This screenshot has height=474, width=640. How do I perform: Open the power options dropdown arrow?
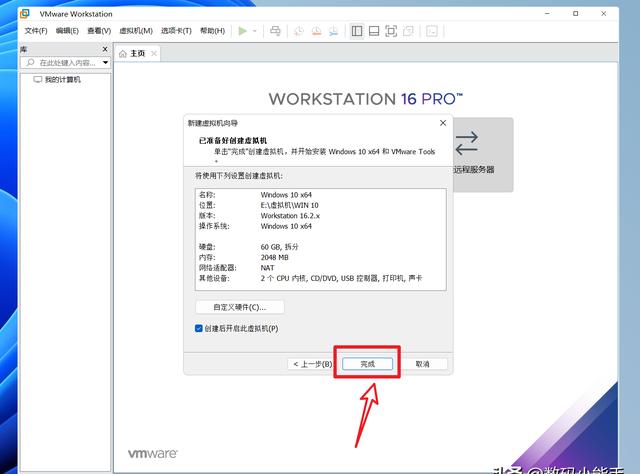pyautogui.click(x=255, y=31)
